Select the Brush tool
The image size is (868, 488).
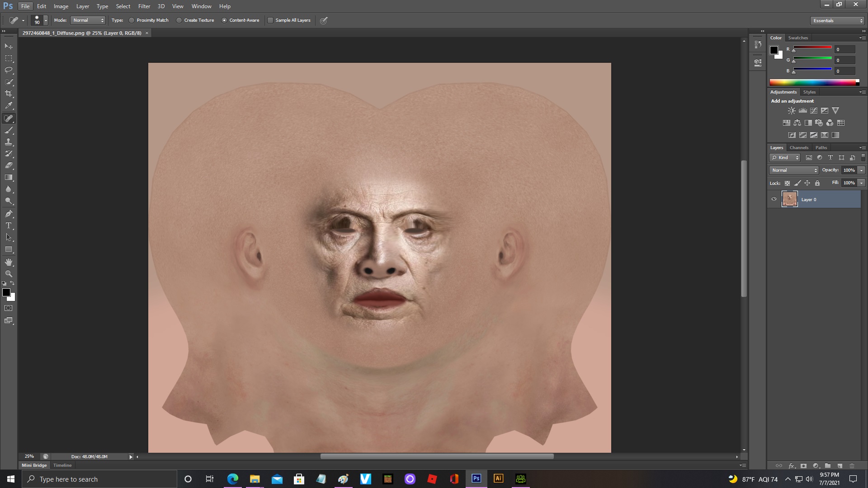(9, 131)
